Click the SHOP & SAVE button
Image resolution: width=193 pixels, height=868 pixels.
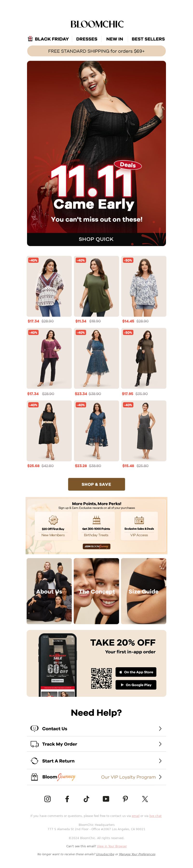(96, 484)
